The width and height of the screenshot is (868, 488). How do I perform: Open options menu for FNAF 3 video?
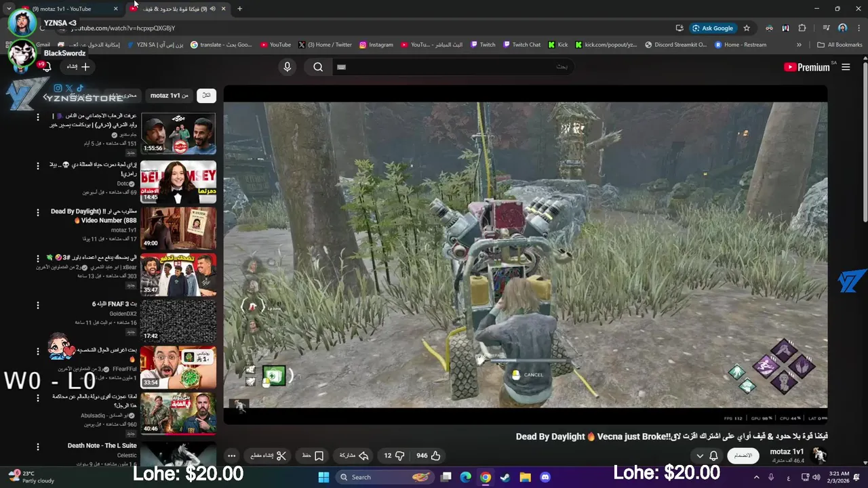pyautogui.click(x=38, y=304)
